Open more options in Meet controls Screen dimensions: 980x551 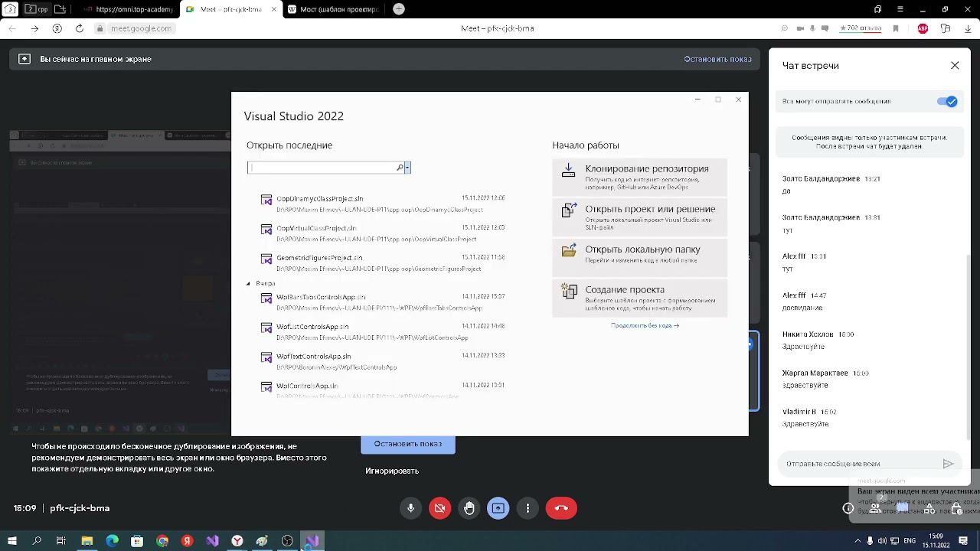click(x=528, y=508)
